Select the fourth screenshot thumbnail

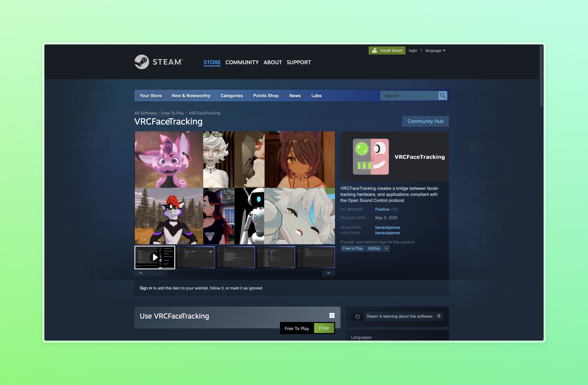(276, 257)
